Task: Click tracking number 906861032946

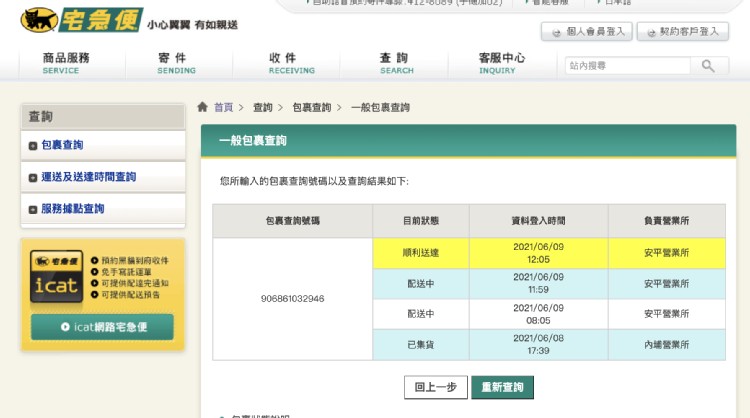Action: 292,299
